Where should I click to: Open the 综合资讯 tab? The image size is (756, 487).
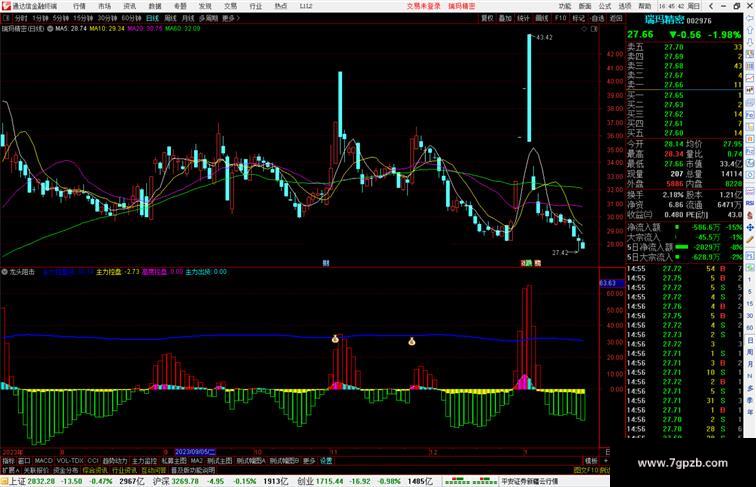click(95, 470)
